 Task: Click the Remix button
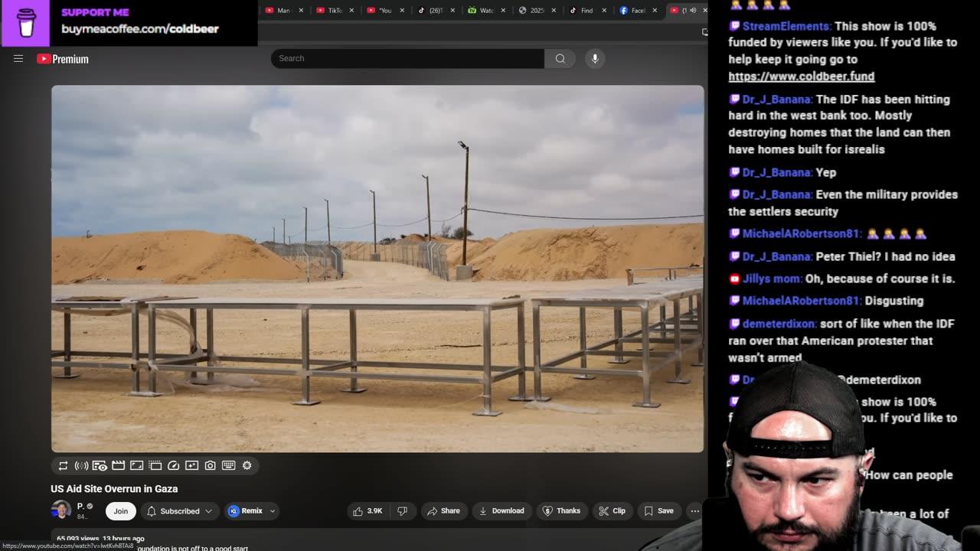pos(245,511)
